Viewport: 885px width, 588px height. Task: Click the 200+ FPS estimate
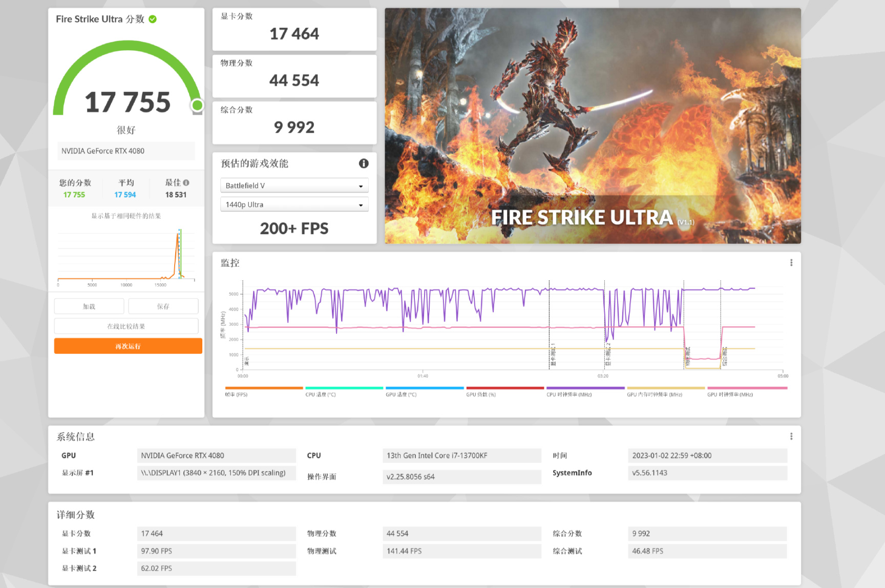pyautogui.click(x=294, y=228)
